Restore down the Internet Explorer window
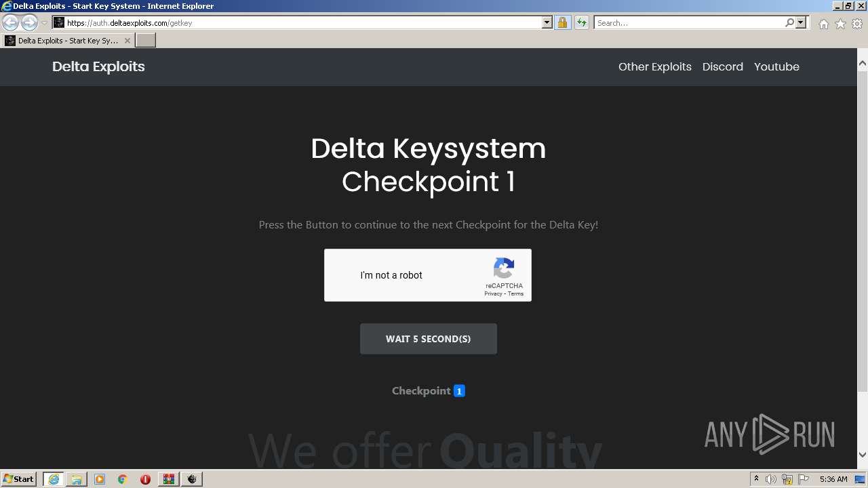This screenshot has height=488, width=868. pyautogui.click(x=849, y=5)
